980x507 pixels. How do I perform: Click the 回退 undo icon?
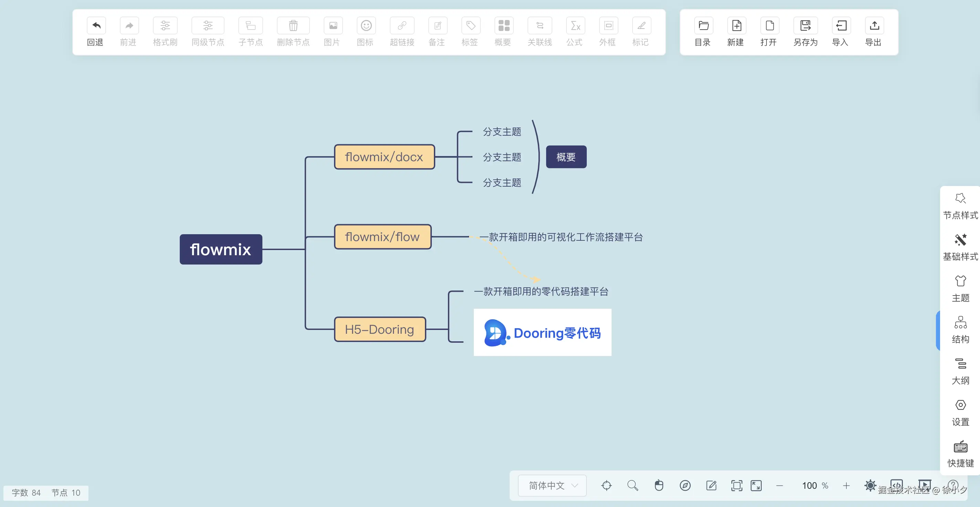click(96, 26)
